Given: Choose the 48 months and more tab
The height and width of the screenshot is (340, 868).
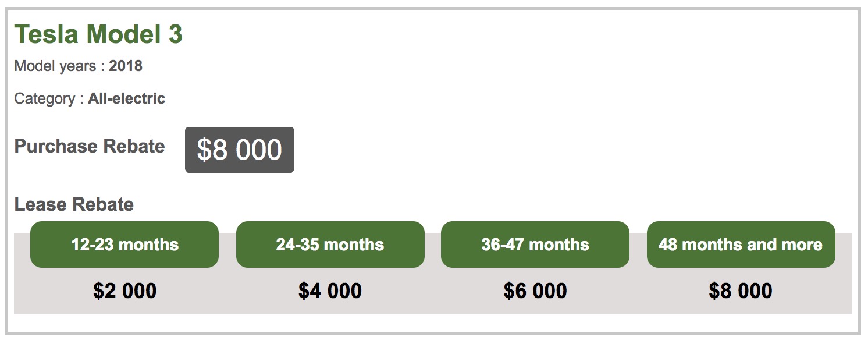Looking at the screenshot, I should pos(741,245).
